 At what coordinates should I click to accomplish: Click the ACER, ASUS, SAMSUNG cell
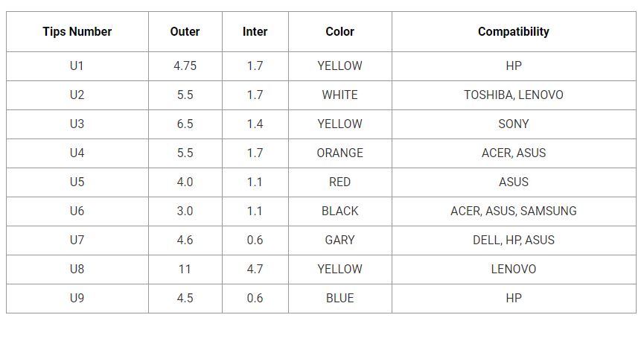pos(513,211)
